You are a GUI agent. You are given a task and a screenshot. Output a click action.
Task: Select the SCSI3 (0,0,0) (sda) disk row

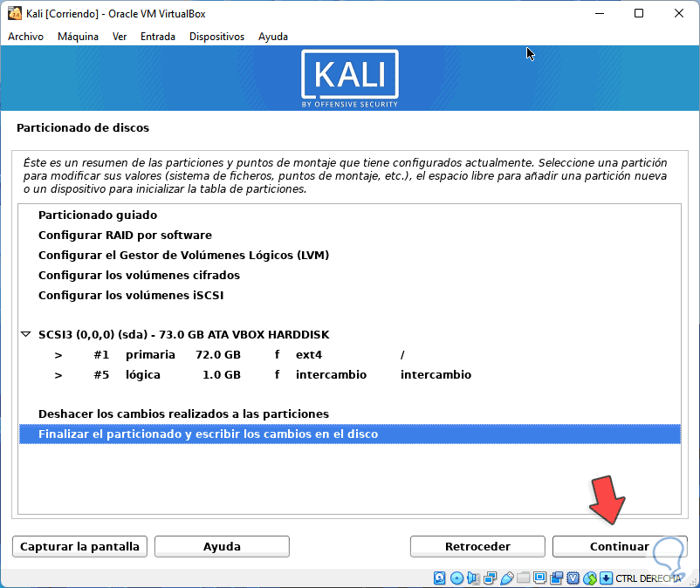pos(349,335)
